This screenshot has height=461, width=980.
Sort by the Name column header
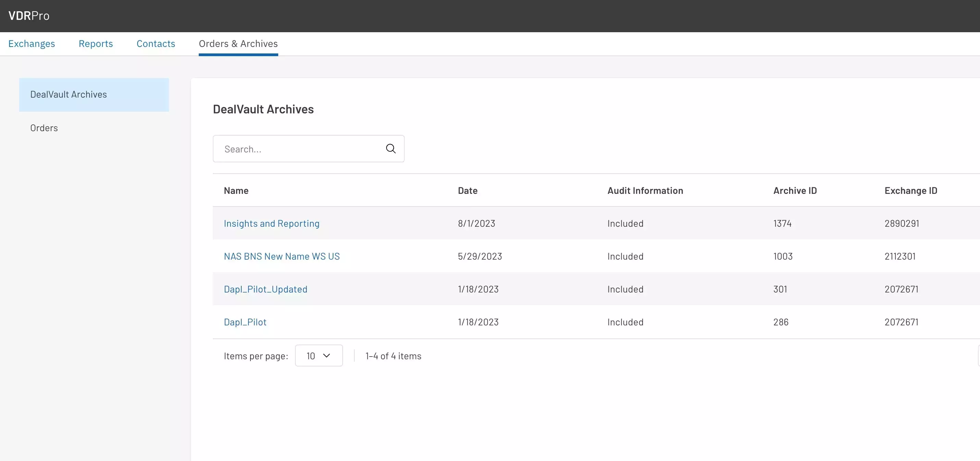[236, 190]
